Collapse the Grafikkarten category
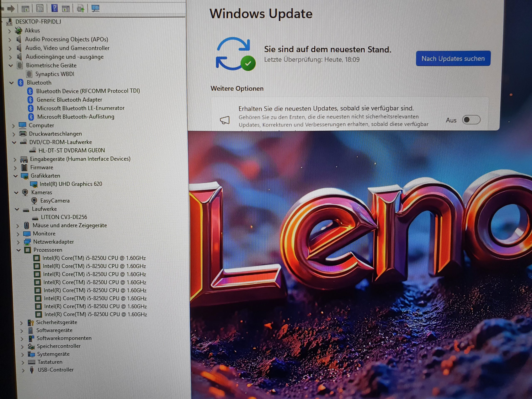Screen dimensions: 532x399 pyautogui.click(x=16, y=176)
